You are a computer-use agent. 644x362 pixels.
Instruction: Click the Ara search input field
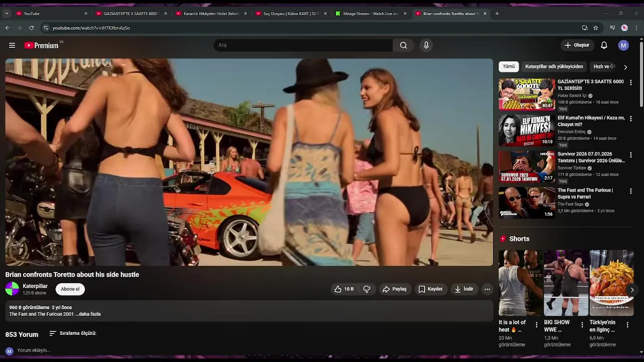[x=303, y=45]
